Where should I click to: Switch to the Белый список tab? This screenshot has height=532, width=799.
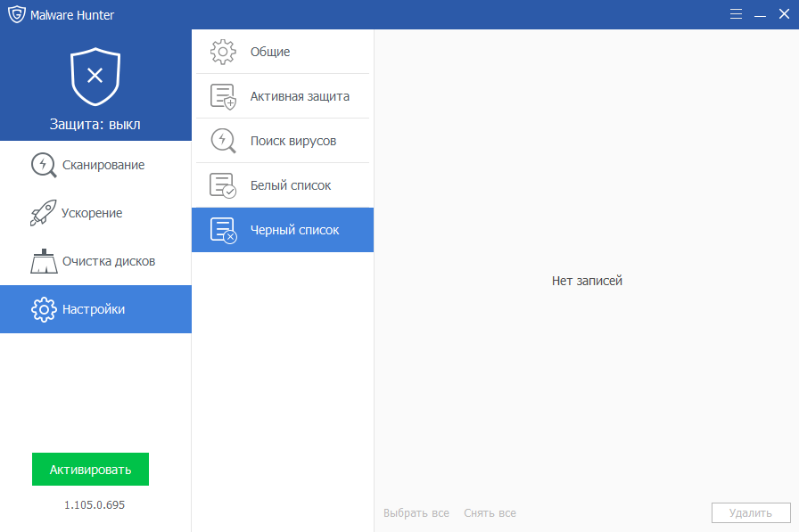point(283,185)
